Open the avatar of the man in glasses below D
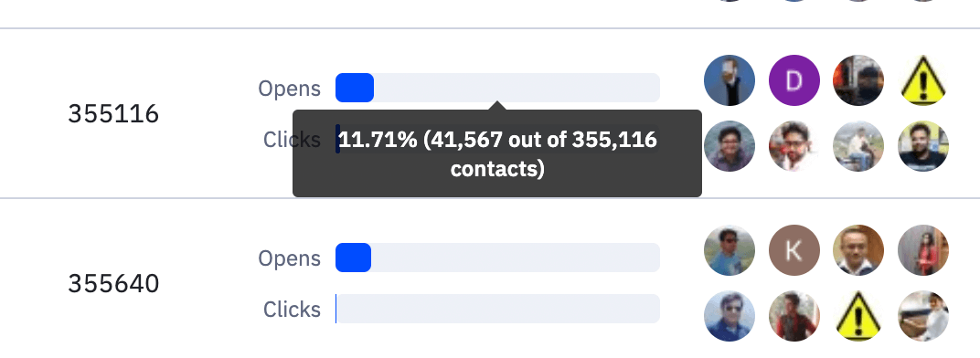The width and height of the screenshot is (980, 358). (794, 146)
